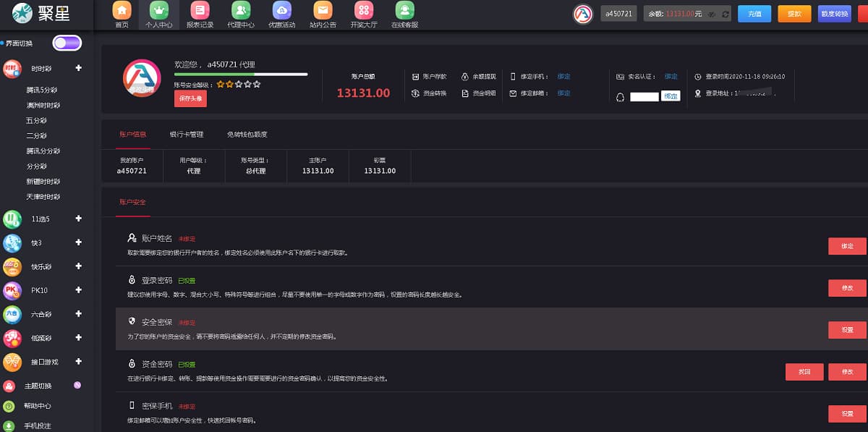The width and height of the screenshot is (868, 432).
Task: Switch to the 免转钱包额度 tab
Action: click(247, 135)
